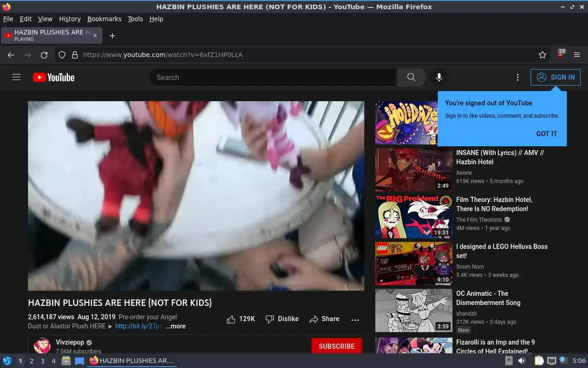Share the video via Share button
The width and height of the screenshot is (588, 368).
pos(324,319)
